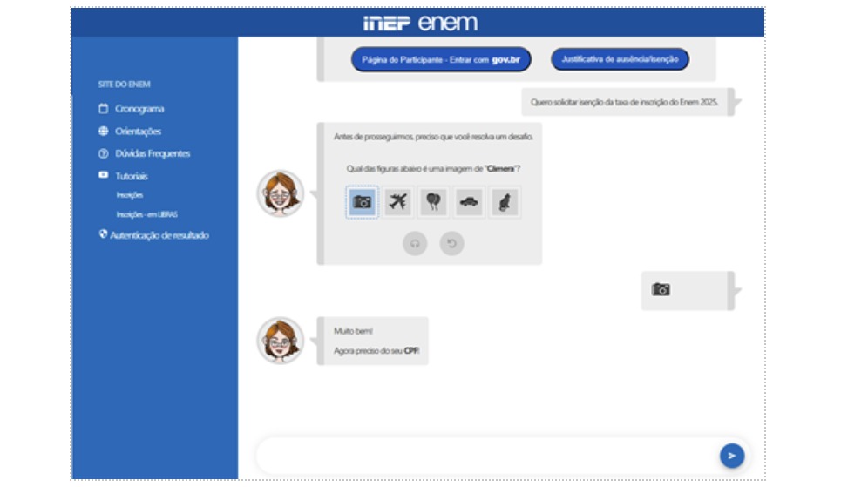Screen dimensions: 868x487
Task: Open the Inscrições tutorial link
Action: (x=130, y=195)
